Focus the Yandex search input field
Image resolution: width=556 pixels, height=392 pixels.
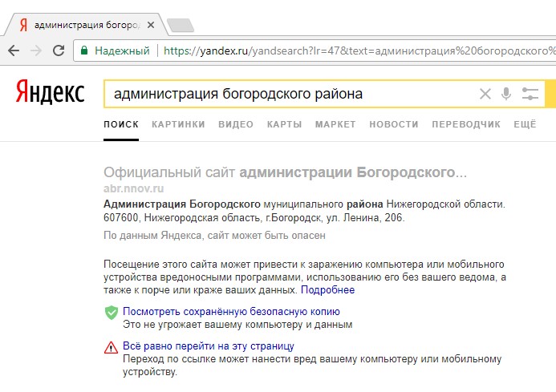(x=289, y=94)
